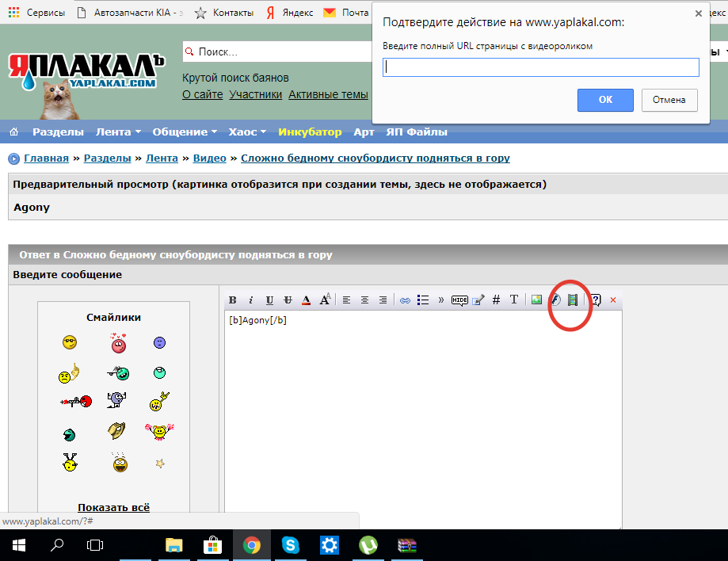
Task: Click Показать всё smileys link
Action: coord(113,507)
